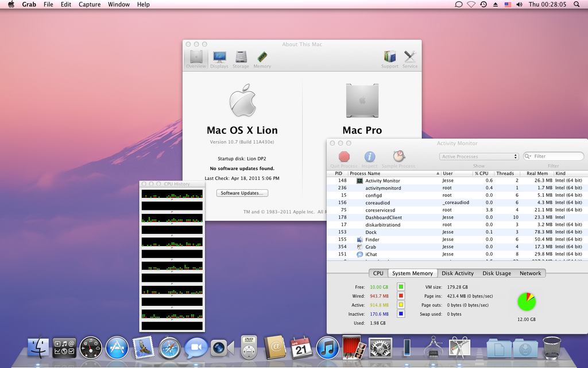The width and height of the screenshot is (588, 368).
Task: Launch Finder from the Dock
Action: coord(38,347)
